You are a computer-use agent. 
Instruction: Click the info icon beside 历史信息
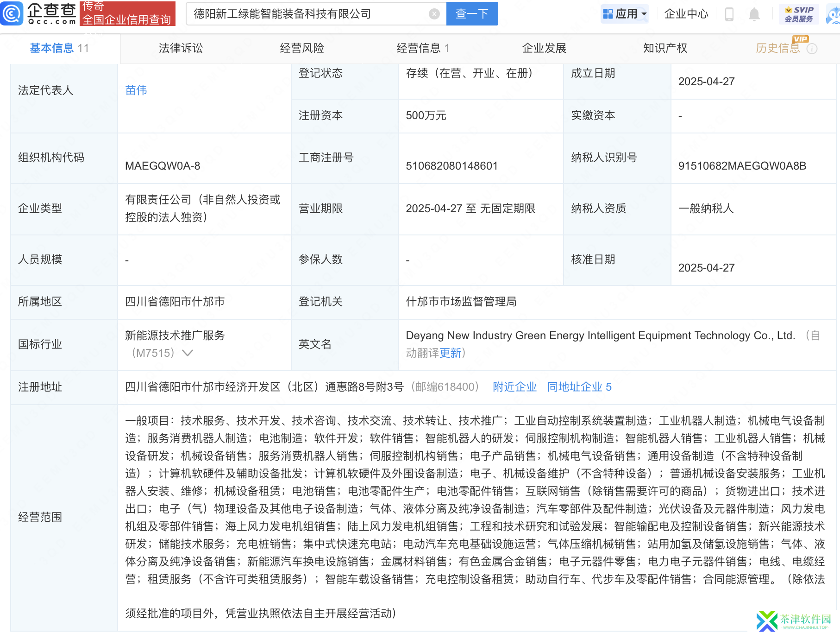pyautogui.click(x=812, y=49)
